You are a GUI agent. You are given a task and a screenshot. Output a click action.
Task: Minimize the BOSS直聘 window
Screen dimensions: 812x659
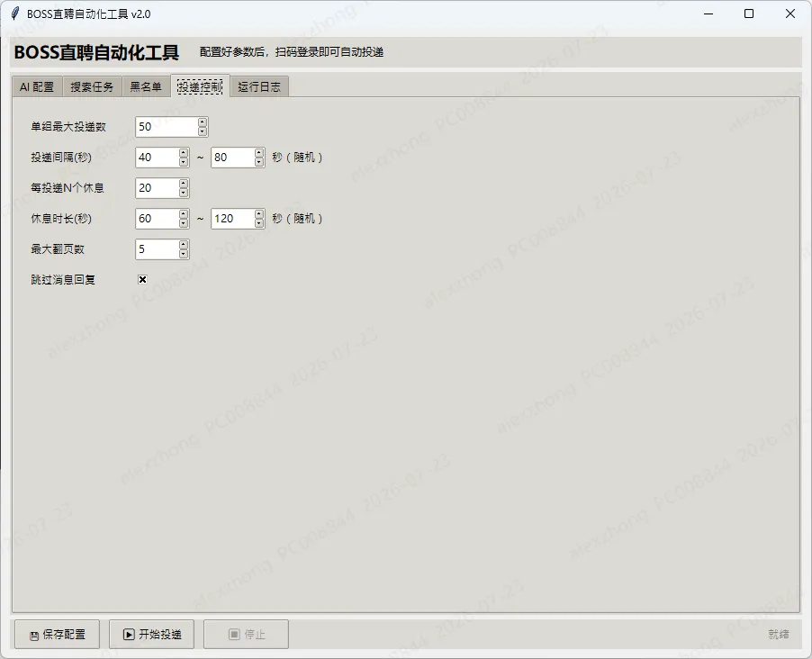pyautogui.click(x=708, y=14)
